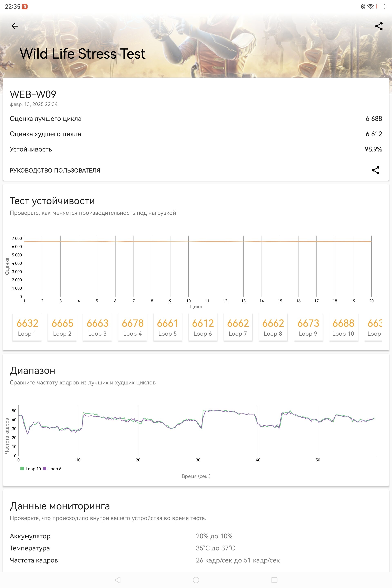The height and width of the screenshot is (588, 392).
Task: Tap the back arrow icon
Action: point(15,26)
